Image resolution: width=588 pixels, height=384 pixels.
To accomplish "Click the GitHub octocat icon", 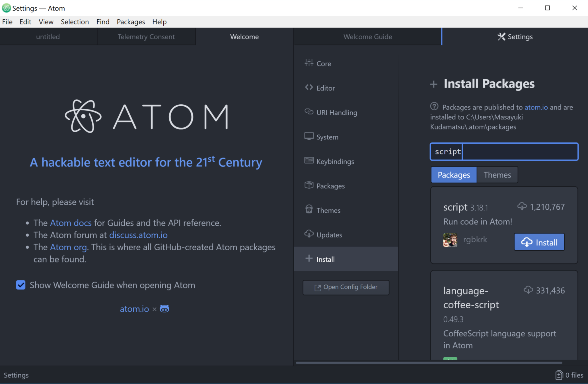I will [x=165, y=309].
